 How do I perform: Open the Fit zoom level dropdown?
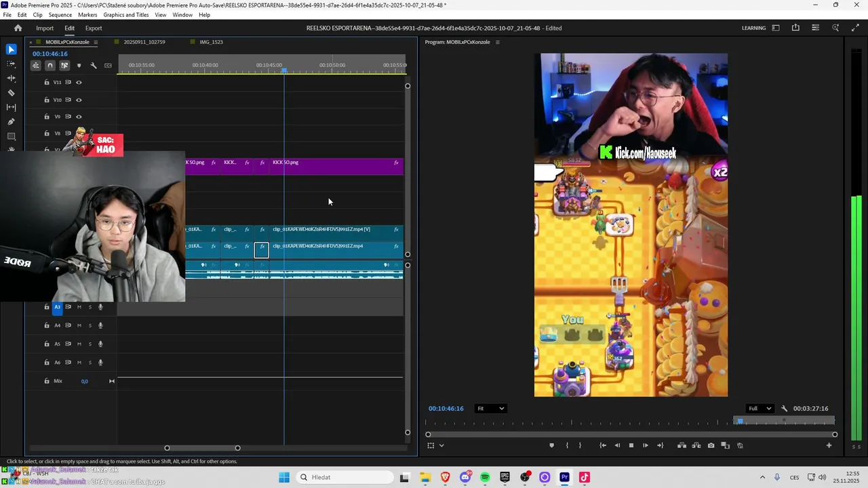(490, 409)
